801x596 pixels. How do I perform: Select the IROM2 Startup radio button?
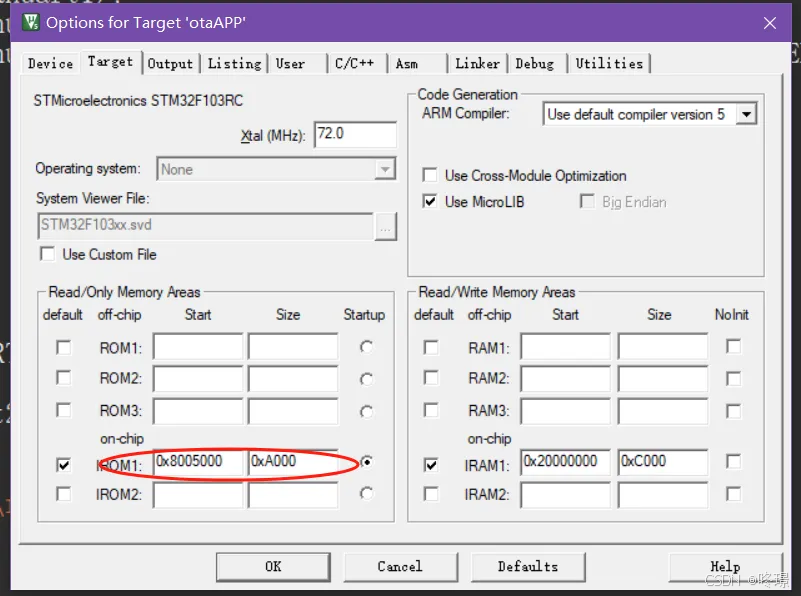click(366, 493)
